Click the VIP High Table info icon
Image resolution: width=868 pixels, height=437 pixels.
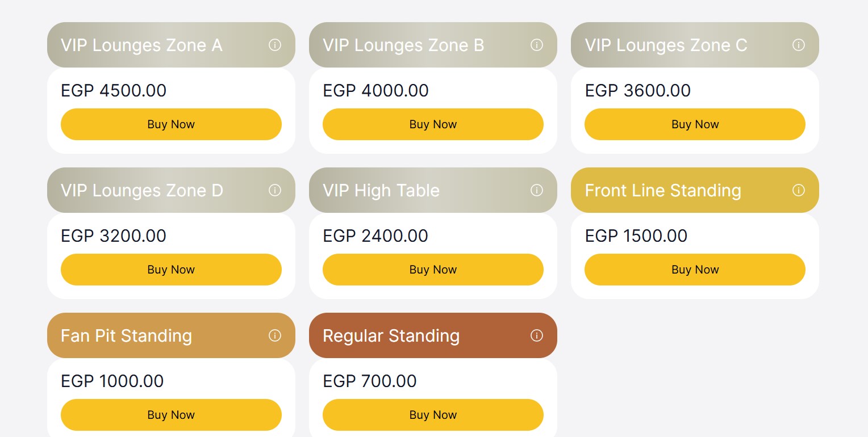[x=537, y=190]
